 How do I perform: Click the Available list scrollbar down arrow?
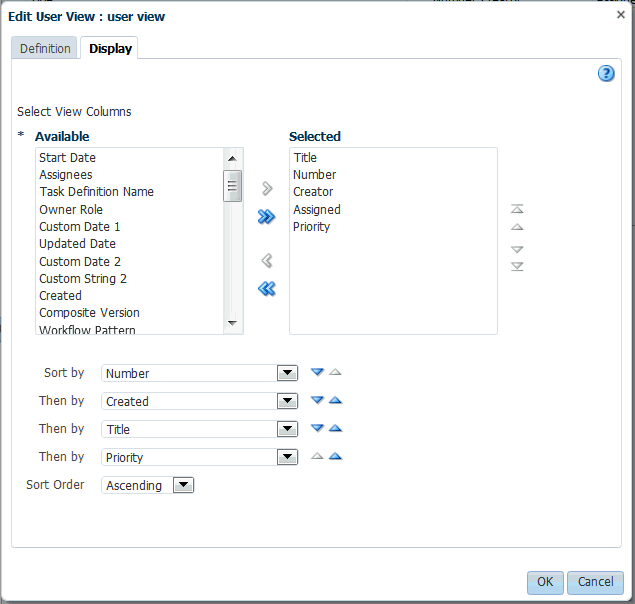click(x=232, y=323)
